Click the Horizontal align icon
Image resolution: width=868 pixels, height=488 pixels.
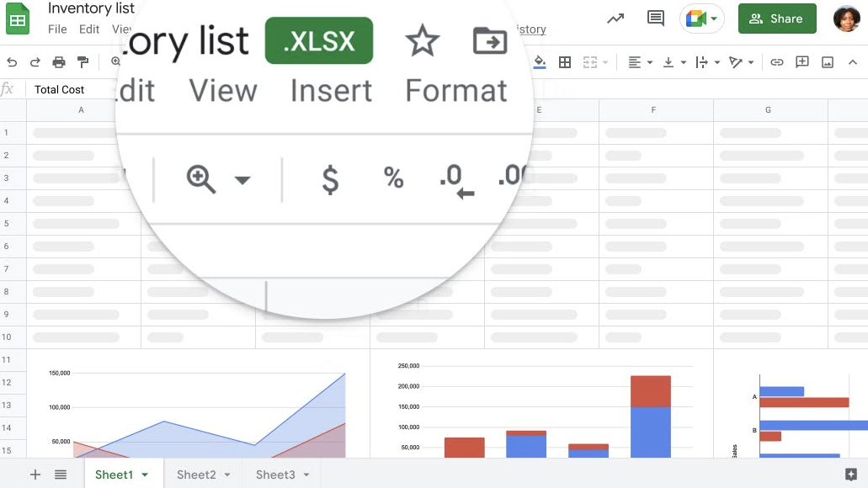635,62
